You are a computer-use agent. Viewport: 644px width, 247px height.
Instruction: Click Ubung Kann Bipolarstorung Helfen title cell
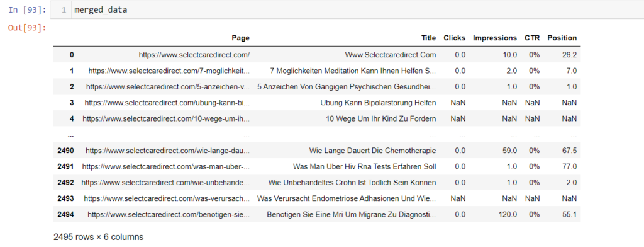378,103
